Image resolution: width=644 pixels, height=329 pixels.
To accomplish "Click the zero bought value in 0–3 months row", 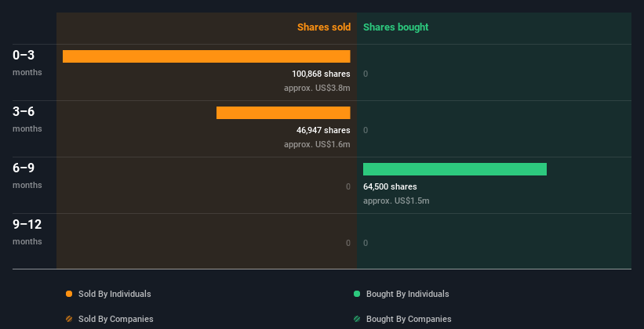I will [x=366, y=74].
